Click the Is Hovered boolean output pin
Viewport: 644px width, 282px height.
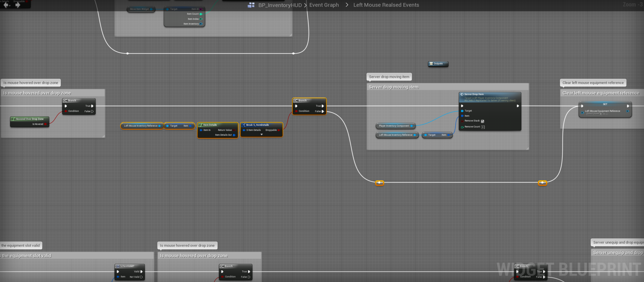coord(45,124)
